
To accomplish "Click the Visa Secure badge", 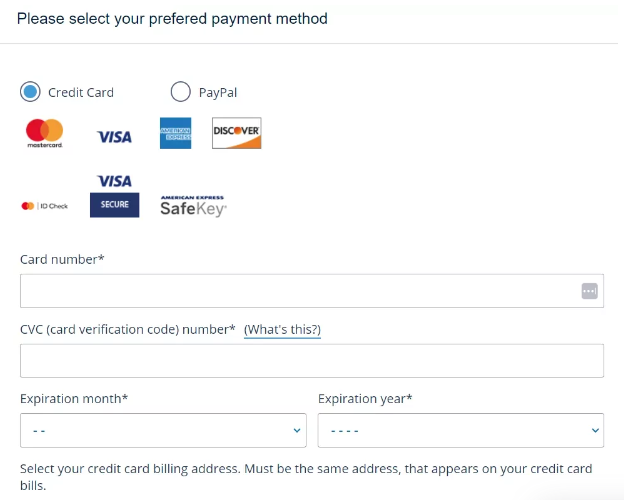I will coord(114,195).
